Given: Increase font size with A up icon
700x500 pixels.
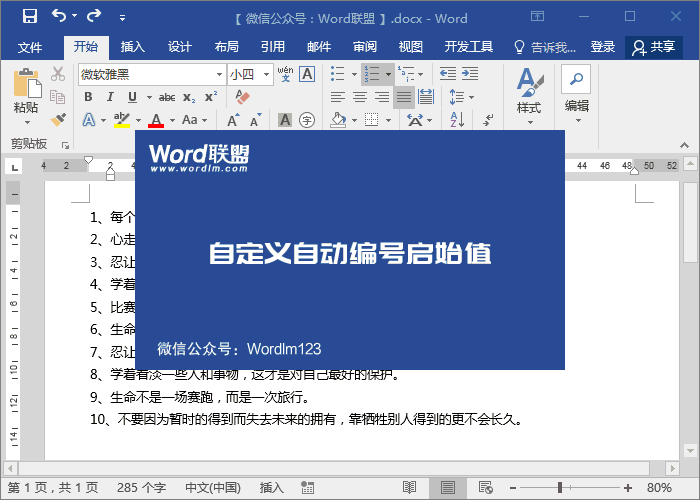Looking at the screenshot, I should click(x=233, y=120).
